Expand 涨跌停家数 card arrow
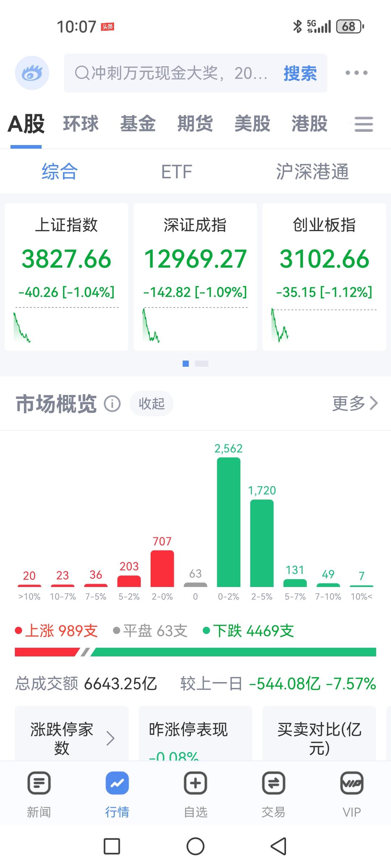 click(110, 739)
